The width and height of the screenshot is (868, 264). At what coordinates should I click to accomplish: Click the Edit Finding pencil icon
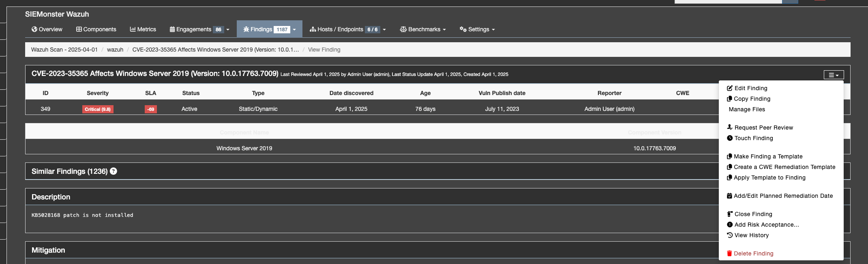(x=729, y=88)
